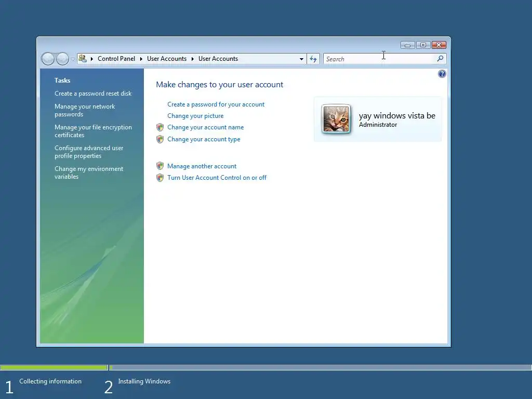Click 'Installing Windows' setup step
The width and height of the screenshot is (532, 399).
[144, 381]
